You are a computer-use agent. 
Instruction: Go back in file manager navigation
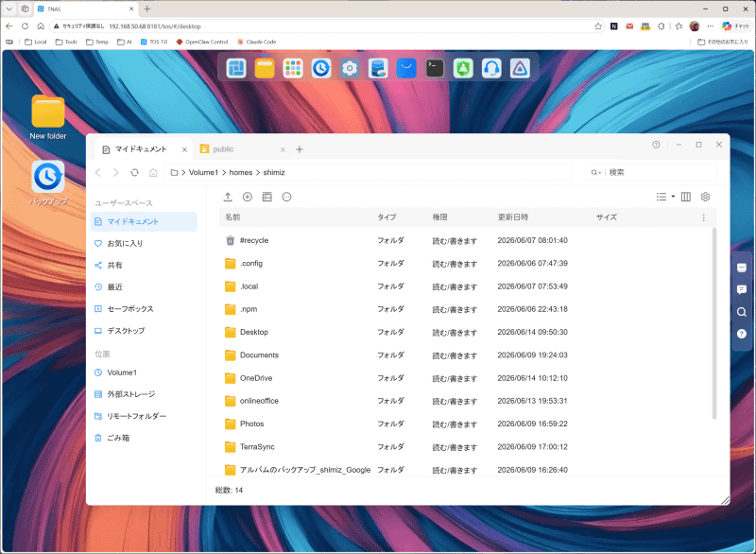pos(98,173)
